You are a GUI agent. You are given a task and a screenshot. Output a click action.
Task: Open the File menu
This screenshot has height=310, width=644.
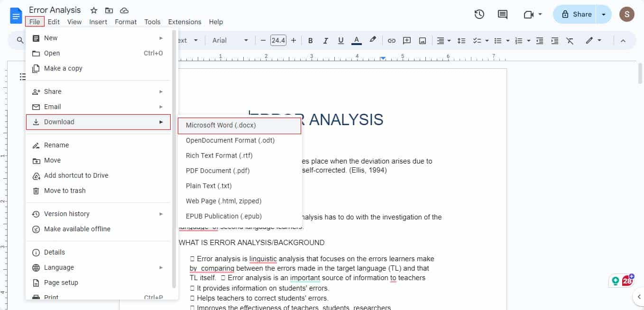35,22
